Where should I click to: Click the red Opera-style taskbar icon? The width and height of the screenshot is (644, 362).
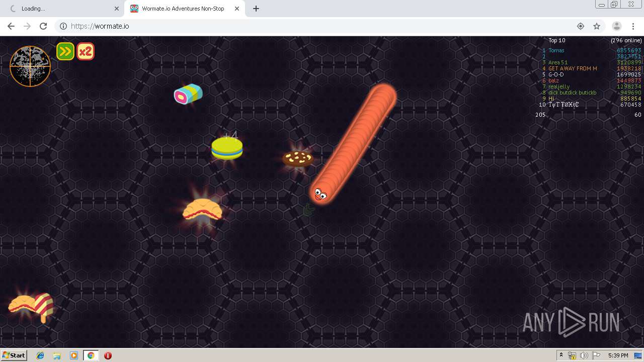coord(108,355)
